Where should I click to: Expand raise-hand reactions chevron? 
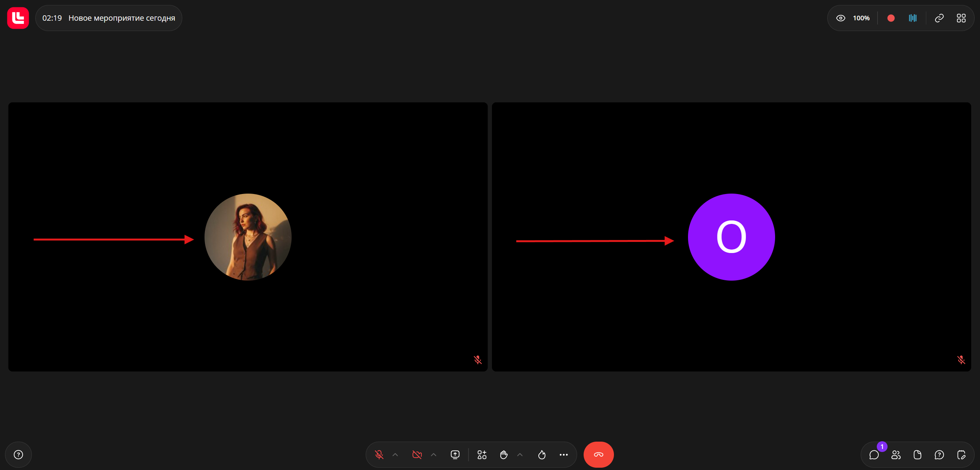pyautogui.click(x=520, y=455)
